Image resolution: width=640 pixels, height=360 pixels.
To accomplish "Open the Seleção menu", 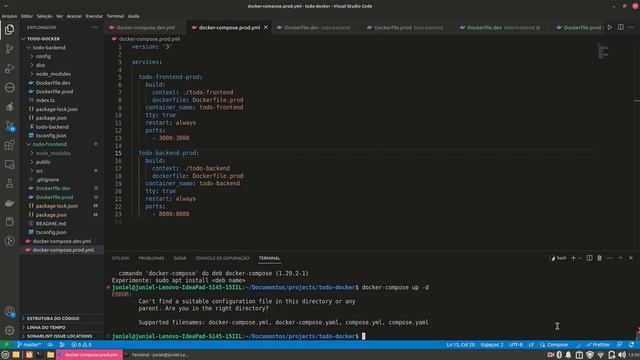I will [44, 16].
